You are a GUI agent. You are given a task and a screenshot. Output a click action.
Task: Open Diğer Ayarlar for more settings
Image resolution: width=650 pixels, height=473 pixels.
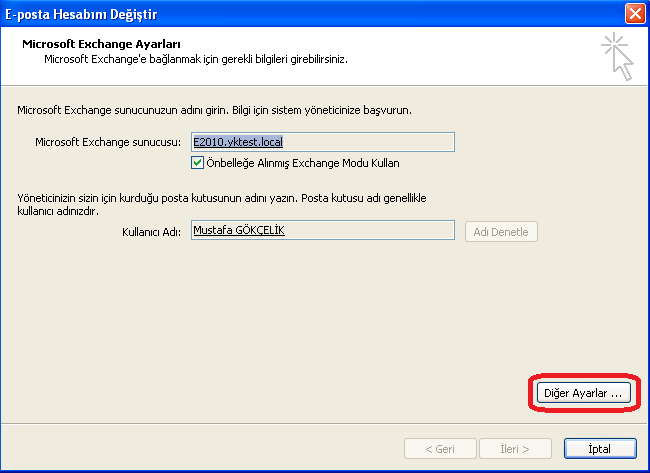pos(583,393)
